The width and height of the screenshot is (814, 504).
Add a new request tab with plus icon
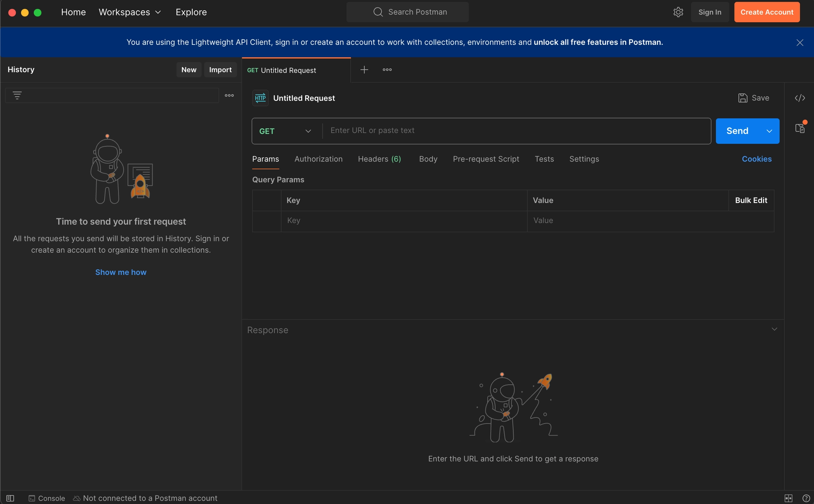click(364, 70)
